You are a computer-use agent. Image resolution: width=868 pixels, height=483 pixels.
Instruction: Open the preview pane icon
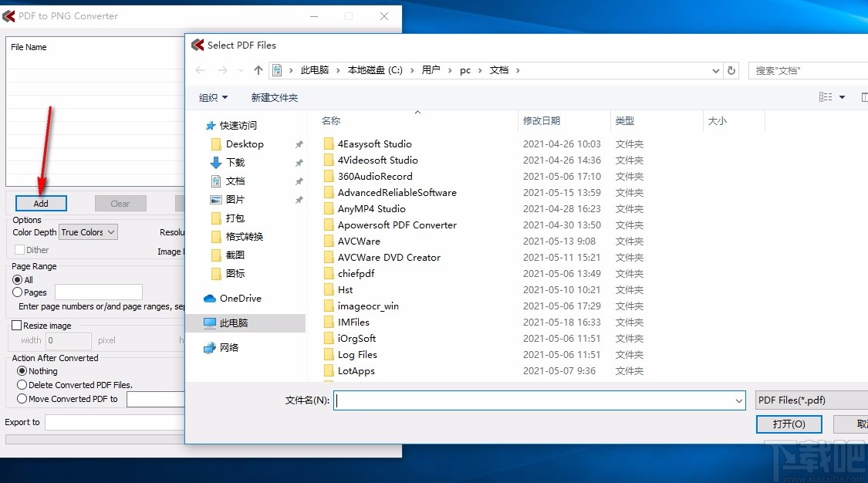pos(864,96)
